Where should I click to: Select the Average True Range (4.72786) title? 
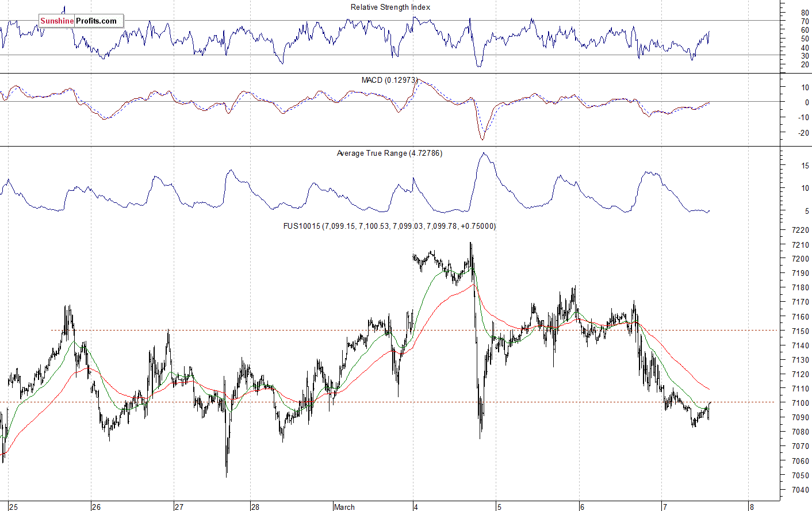tap(389, 153)
